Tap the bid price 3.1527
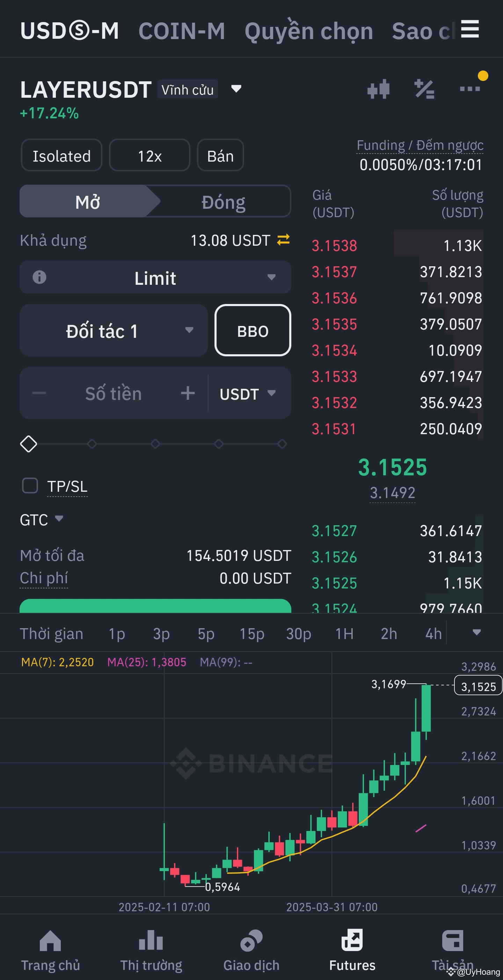503x980 pixels. tap(334, 531)
